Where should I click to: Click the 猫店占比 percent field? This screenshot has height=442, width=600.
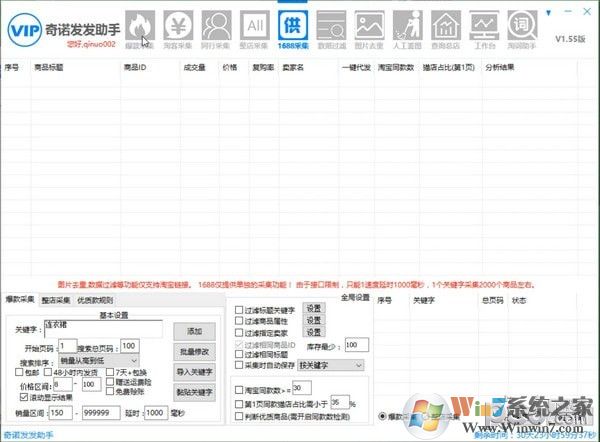click(339, 402)
